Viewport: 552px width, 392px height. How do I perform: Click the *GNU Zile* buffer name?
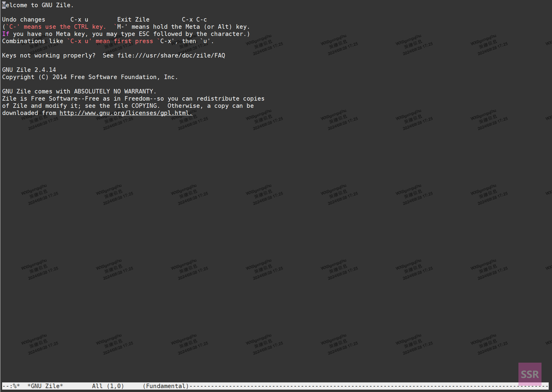point(45,386)
